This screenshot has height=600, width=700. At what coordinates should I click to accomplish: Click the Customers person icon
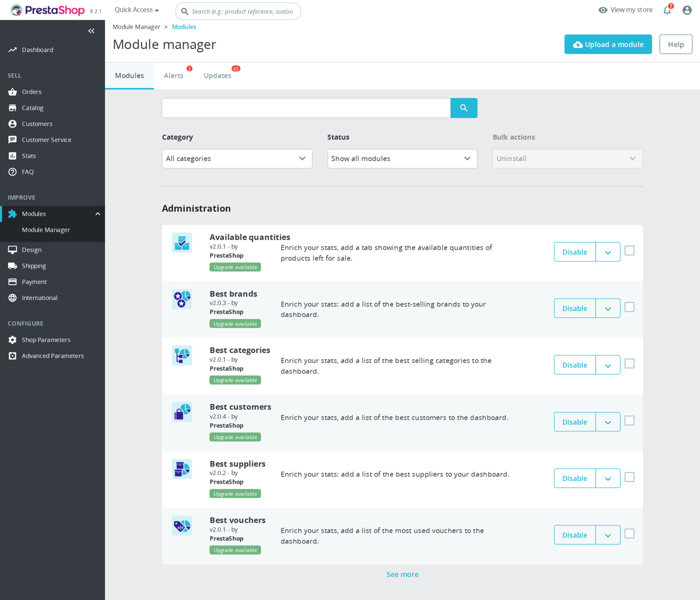tap(12, 124)
